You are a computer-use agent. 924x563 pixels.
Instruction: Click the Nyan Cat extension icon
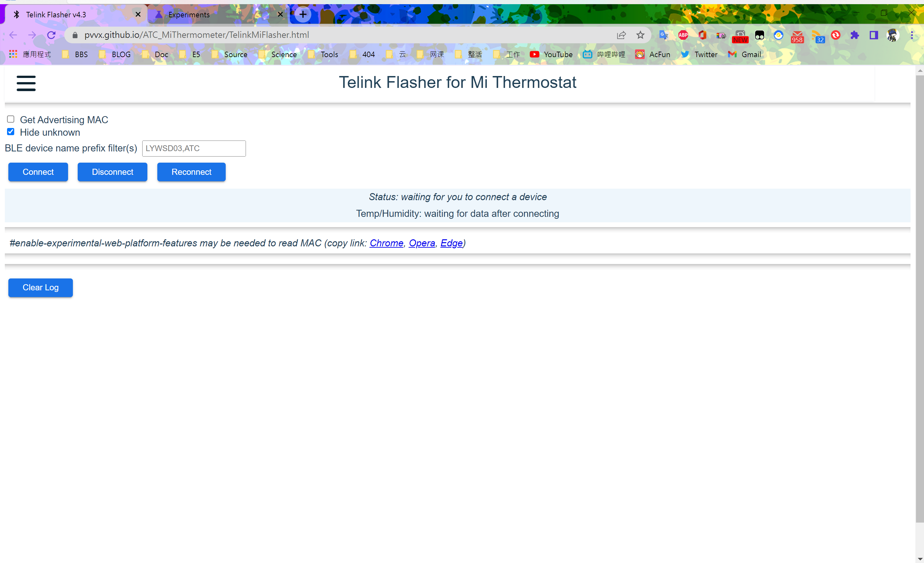tap(721, 36)
